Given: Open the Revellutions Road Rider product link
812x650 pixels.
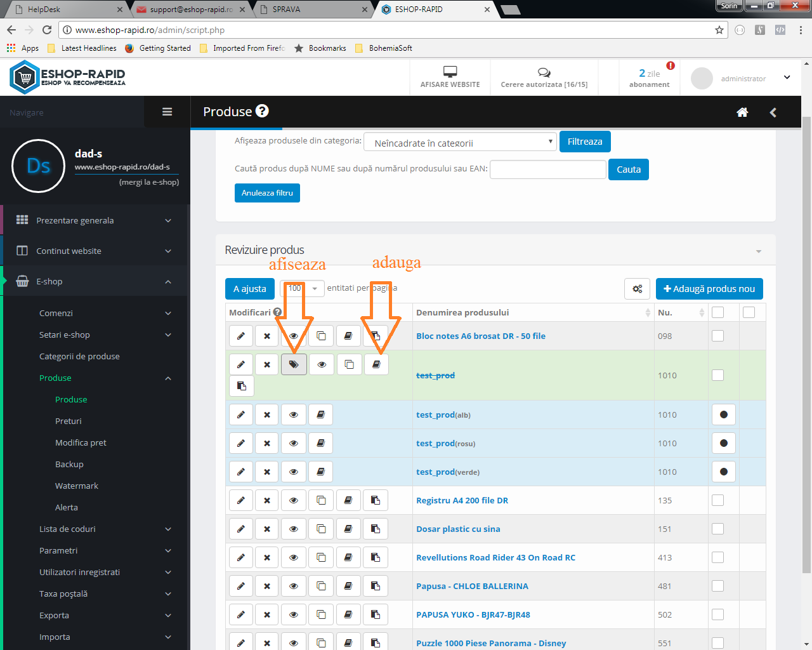Looking at the screenshot, I should coord(495,557).
